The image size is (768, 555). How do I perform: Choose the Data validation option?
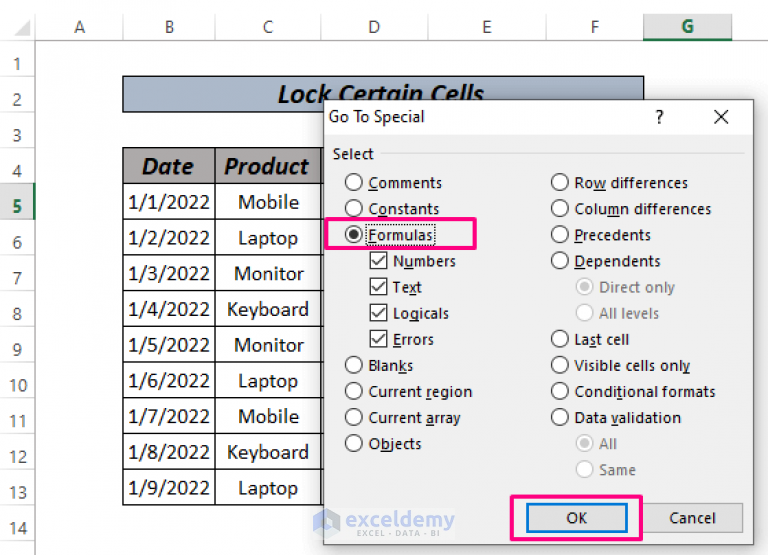(x=560, y=418)
